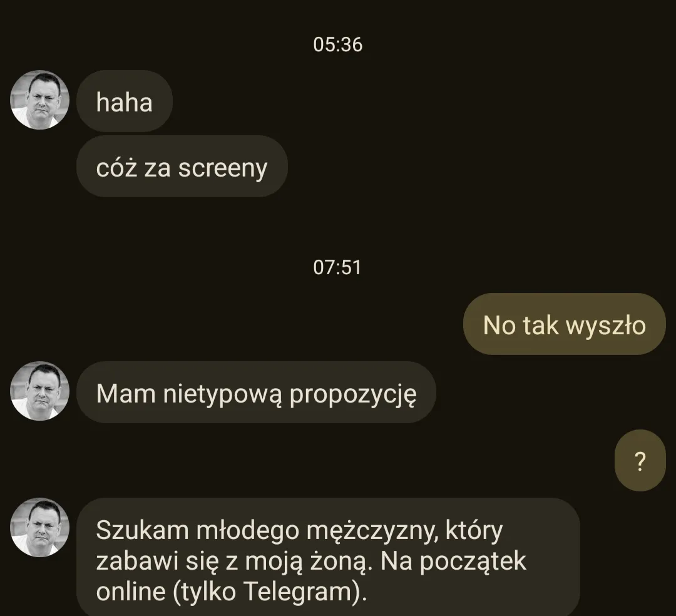Tap the sent "No tak wyszło" bubble
The width and height of the screenshot is (676, 616).
coord(565,324)
